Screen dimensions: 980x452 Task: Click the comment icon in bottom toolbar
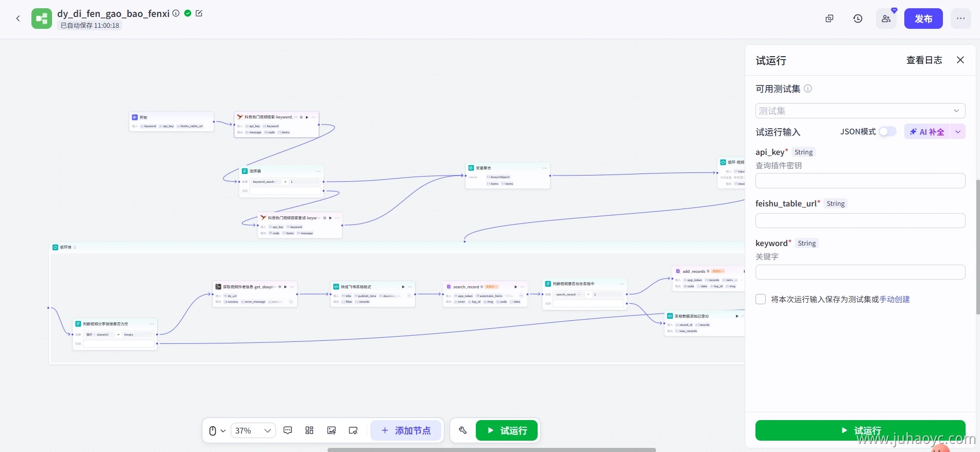tap(288, 430)
